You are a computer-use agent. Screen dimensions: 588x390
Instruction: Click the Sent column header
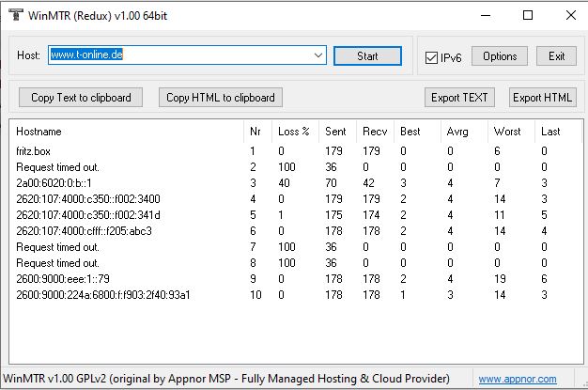[335, 132]
